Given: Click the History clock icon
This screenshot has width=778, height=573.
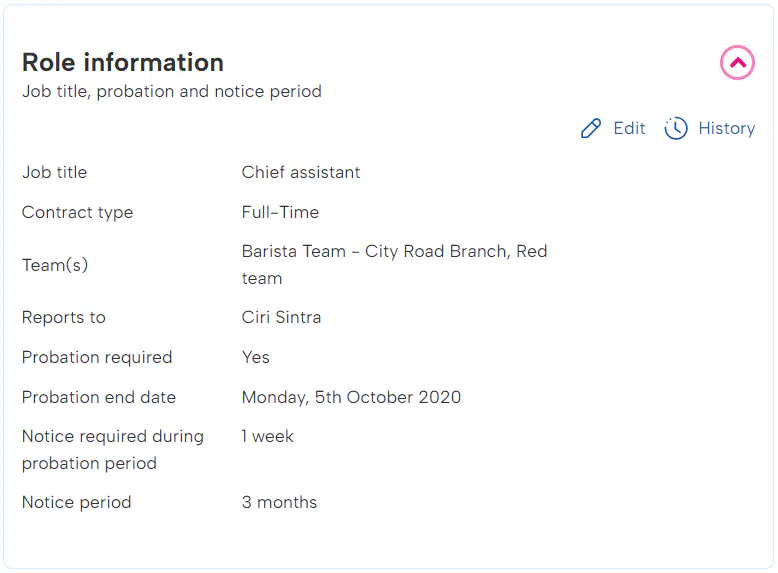Looking at the screenshot, I should pyautogui.click(x=676, y=128).
